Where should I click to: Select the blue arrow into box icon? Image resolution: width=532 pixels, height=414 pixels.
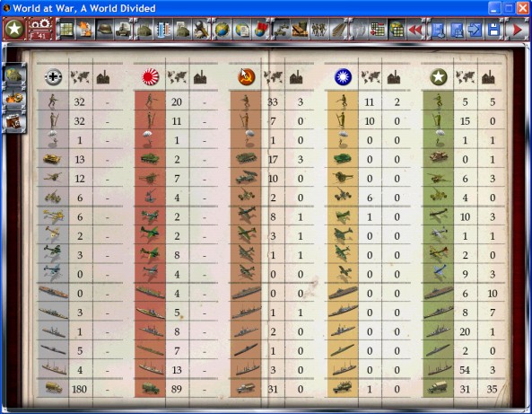coord(475,30)
